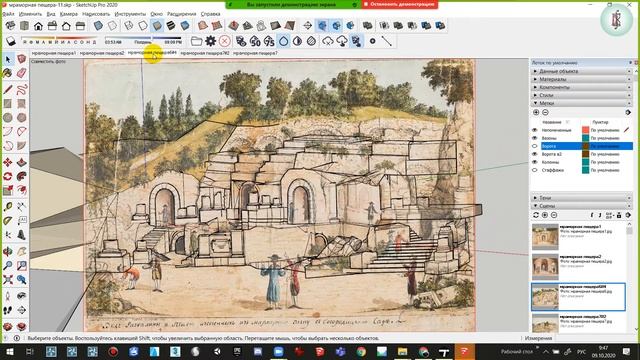Add a new tag with plus

[x=536, y=112]
